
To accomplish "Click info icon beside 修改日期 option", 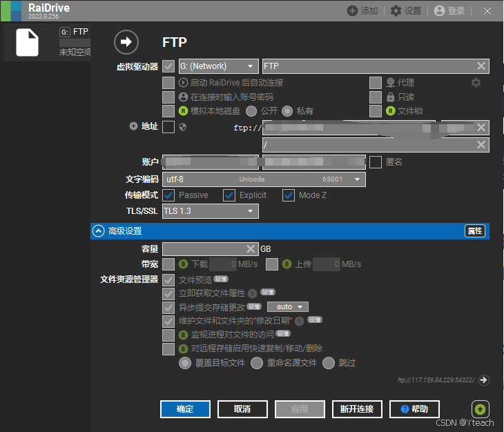I will pos(299,321).
